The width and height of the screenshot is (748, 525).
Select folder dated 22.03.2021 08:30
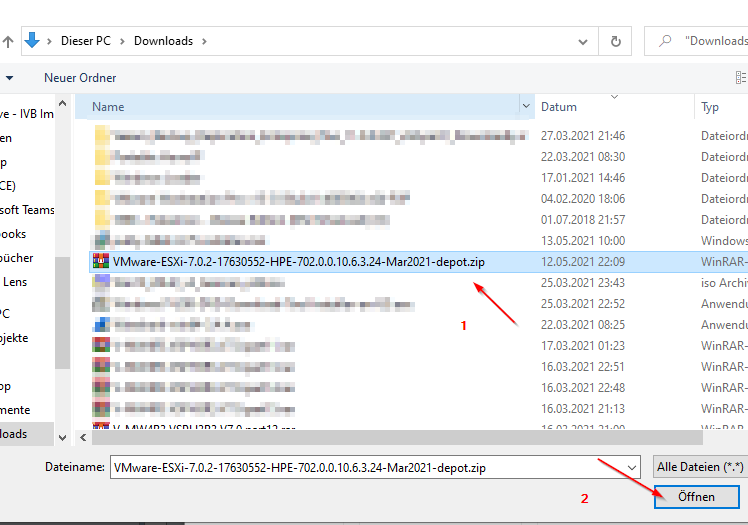coord(102,156)
